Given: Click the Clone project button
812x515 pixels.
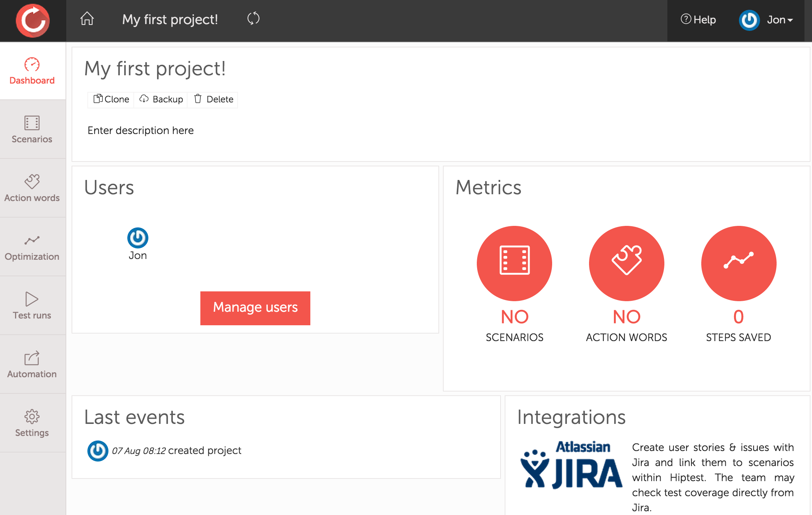Looking at the screenshot, I should pyautogui.click(x=111, y=99).
